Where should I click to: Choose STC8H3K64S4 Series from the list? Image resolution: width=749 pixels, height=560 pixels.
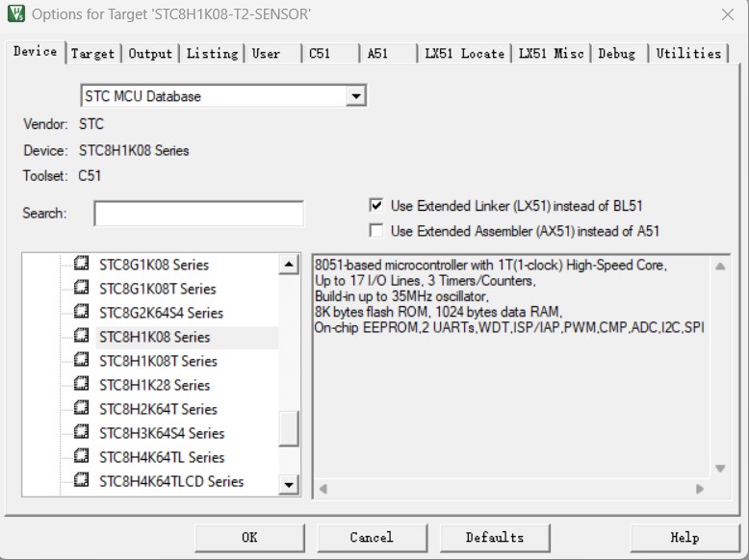(162, 433)
